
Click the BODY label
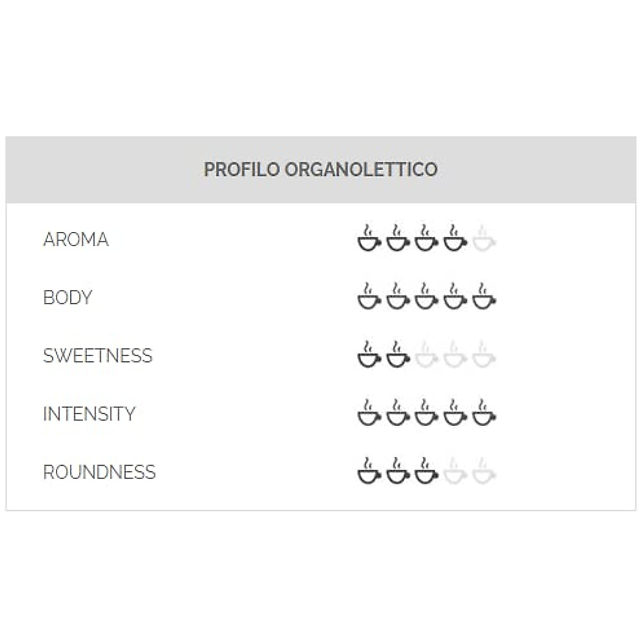pos(68,297)
